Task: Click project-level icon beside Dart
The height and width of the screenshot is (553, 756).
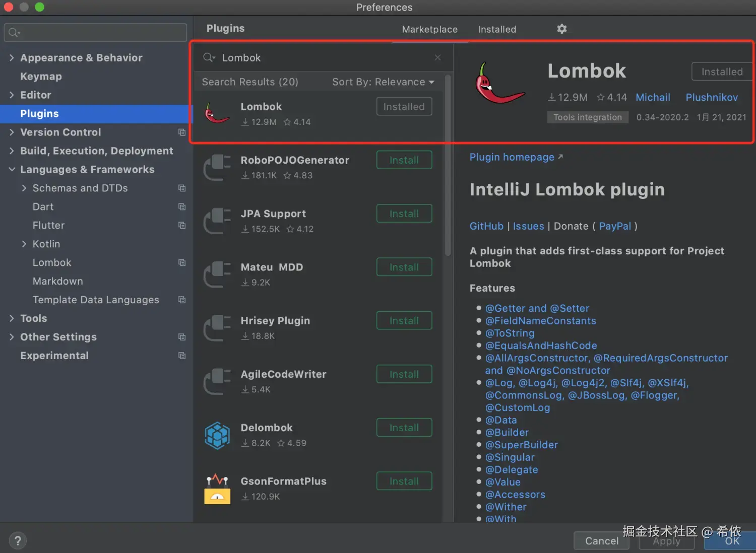Action: coord(182,206)
